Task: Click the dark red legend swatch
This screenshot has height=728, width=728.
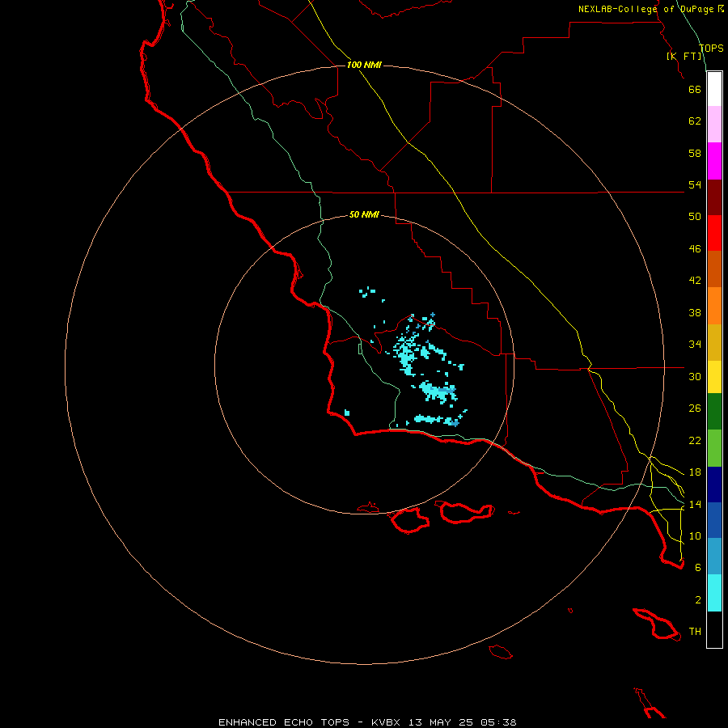Action: click(714, 197)
